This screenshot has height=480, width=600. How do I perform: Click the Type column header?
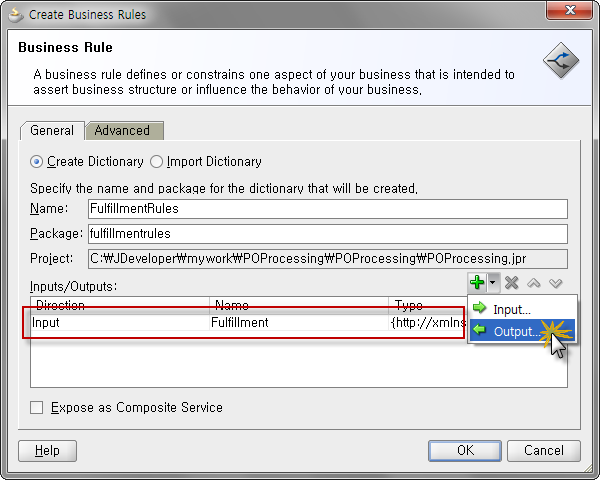tap(428, 305)
